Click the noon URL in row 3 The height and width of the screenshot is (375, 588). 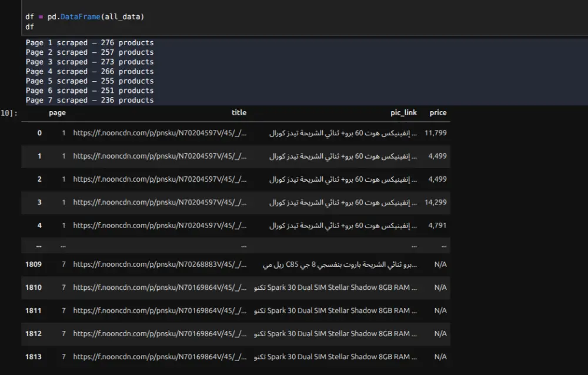click(x=160, y=202)
